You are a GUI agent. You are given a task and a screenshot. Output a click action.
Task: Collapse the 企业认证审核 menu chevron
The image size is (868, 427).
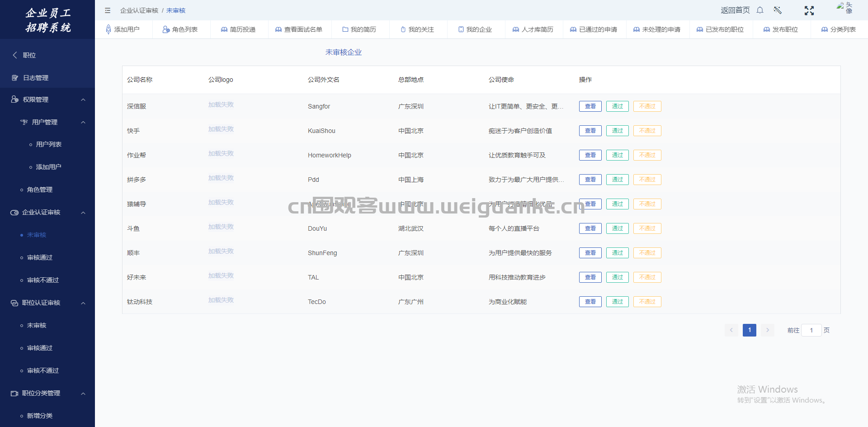83,213
